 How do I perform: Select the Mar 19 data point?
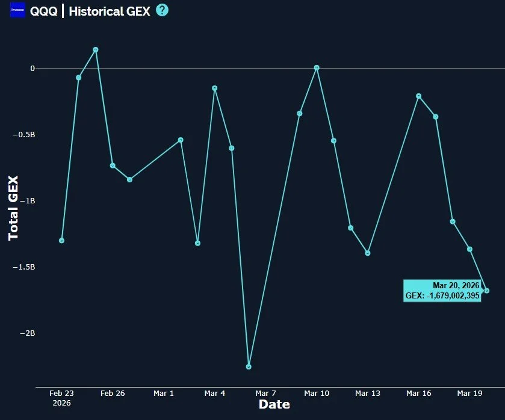click(470, 249)
